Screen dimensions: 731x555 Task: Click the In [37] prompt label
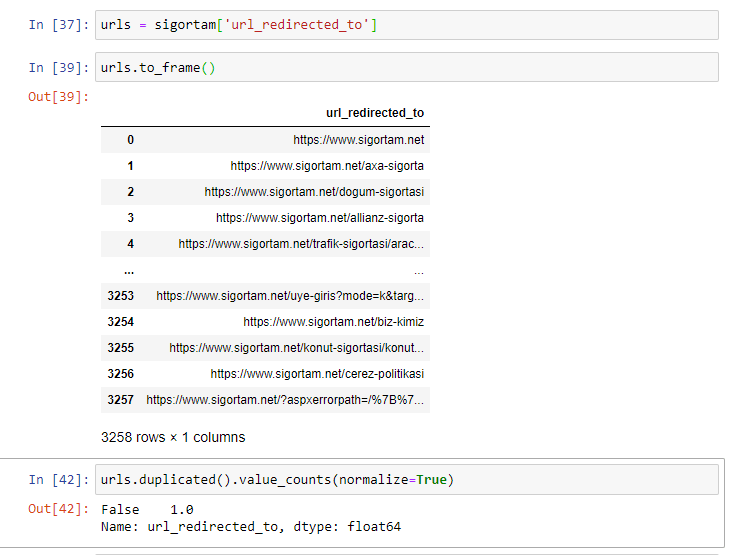coord(58,25)
